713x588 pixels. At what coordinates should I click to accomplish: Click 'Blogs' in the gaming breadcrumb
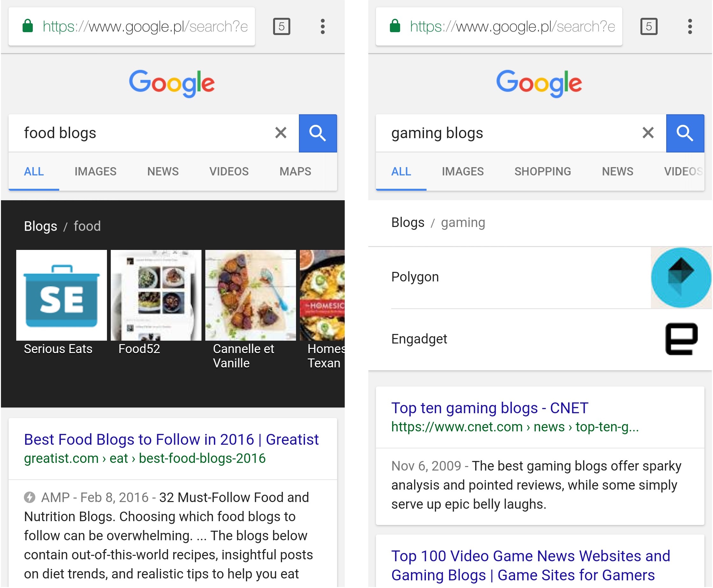408,223
